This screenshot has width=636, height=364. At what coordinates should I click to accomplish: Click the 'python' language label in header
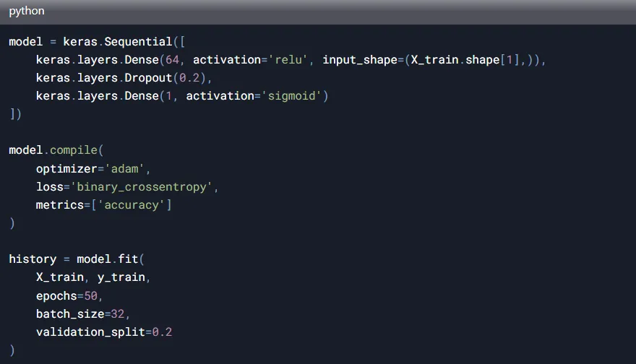[26, 11]
